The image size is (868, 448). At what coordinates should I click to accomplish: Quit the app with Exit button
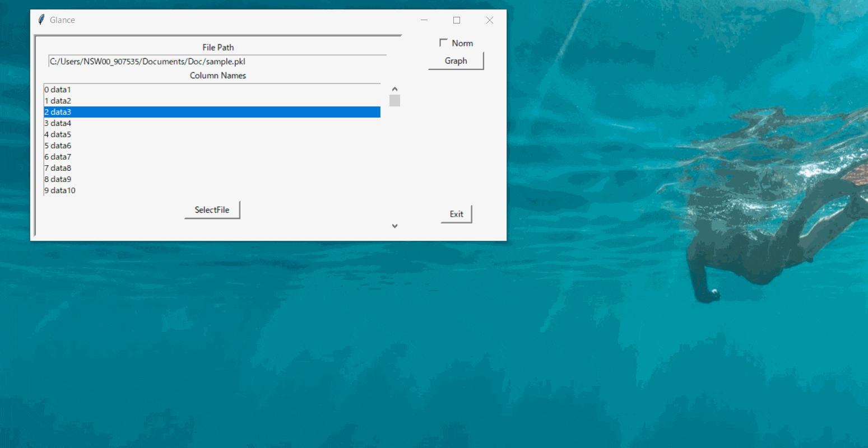point(456,214)
